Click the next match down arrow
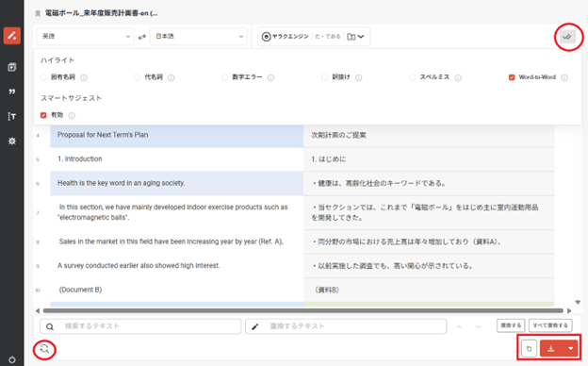The height and width of the screenshot is (366, 588). pyautogui.click(x=478, y=326)
